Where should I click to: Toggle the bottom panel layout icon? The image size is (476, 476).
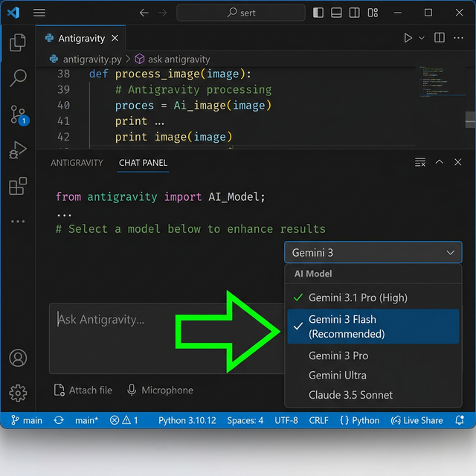336,13
